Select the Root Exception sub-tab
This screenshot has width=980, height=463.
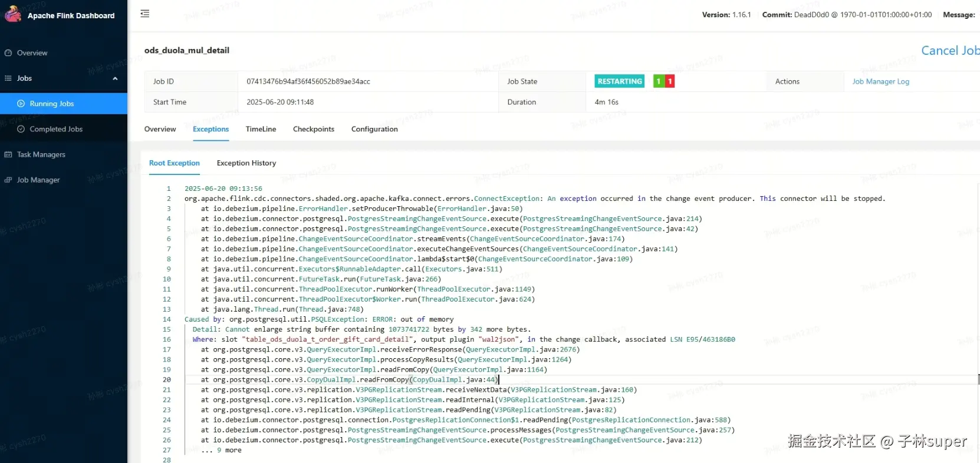click(x=175, y=163)
